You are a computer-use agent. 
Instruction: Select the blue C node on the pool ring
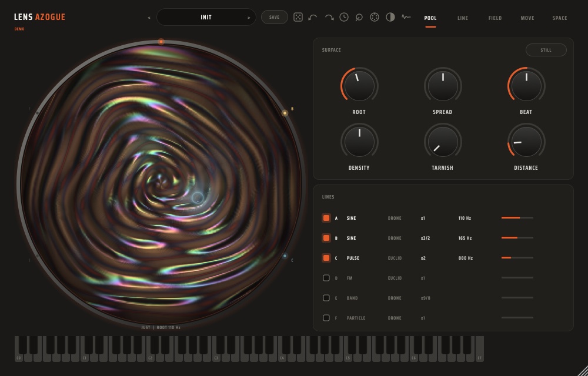[285, 256]
